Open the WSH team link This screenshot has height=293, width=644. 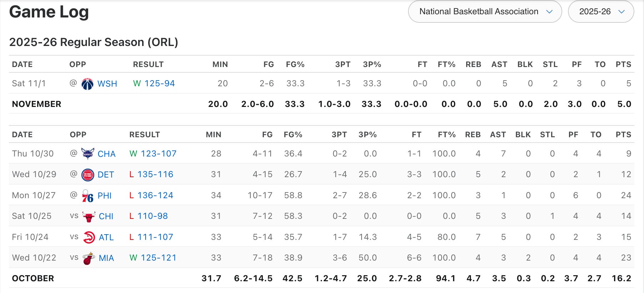[107, 84]
